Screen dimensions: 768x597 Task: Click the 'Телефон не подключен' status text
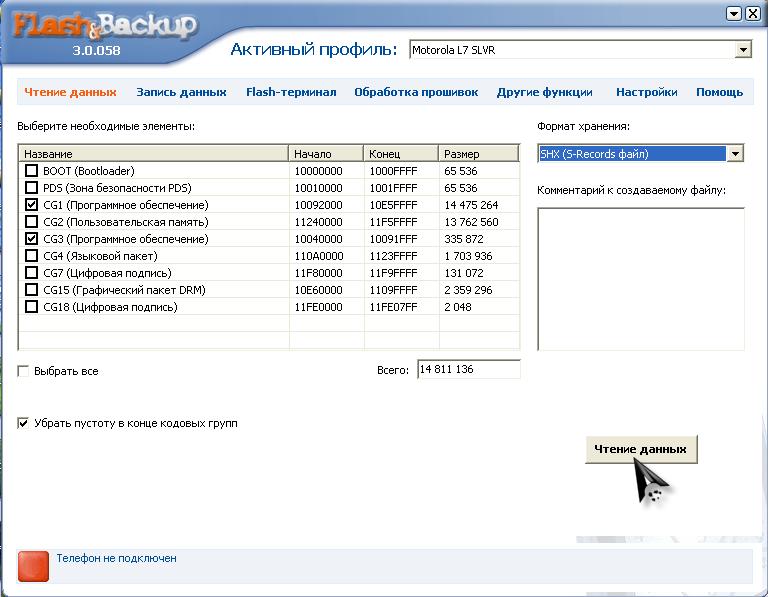tap(117, 558)
